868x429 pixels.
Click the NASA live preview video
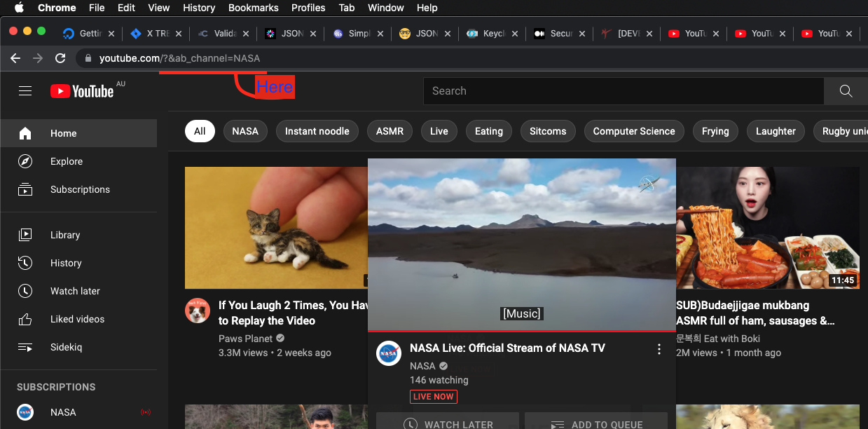522,244
